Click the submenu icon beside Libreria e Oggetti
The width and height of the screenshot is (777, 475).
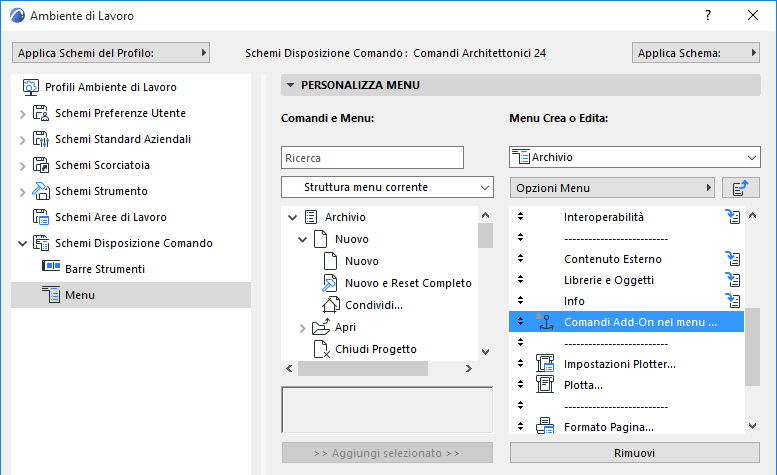click(733, 280)
